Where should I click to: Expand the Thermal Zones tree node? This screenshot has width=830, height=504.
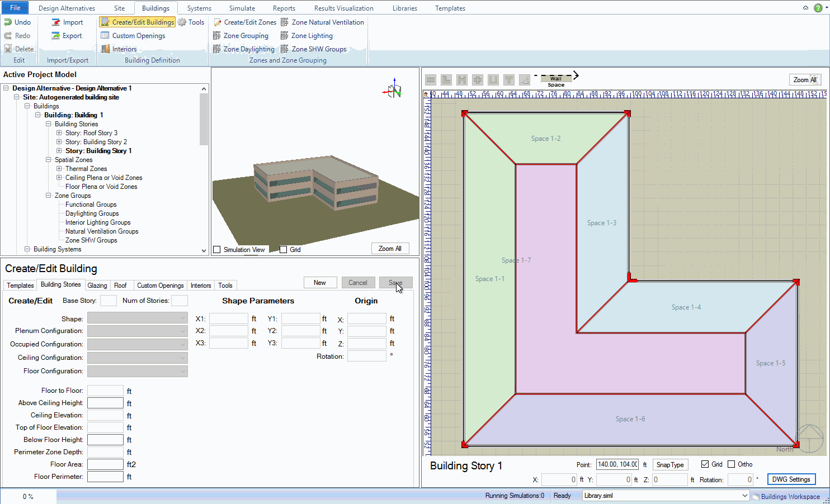click(59, 169)
